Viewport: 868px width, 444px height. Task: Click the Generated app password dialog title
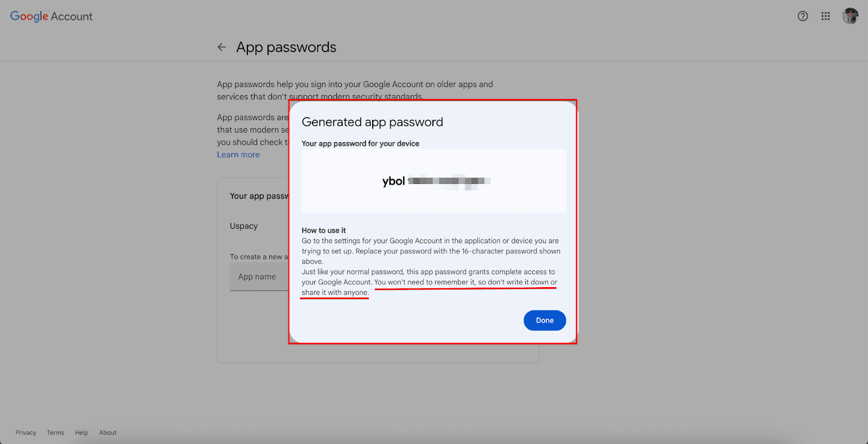(x=372, y=122)
